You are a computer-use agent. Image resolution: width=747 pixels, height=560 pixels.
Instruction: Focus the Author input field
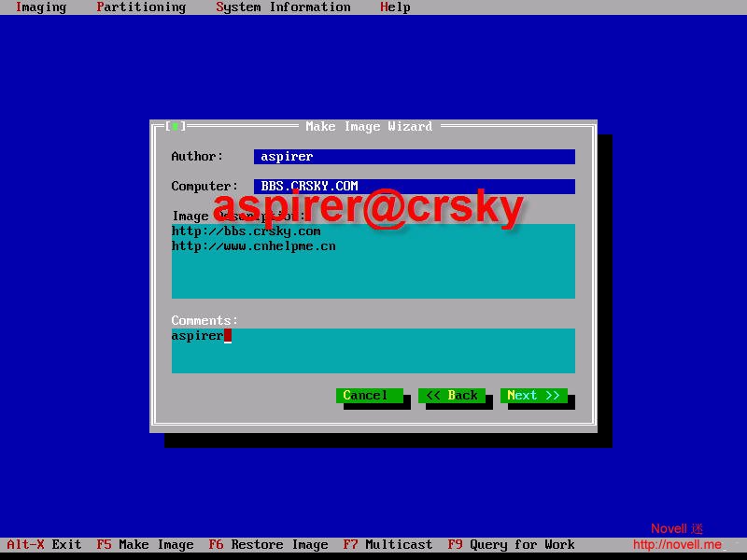(x=414, y=157)
